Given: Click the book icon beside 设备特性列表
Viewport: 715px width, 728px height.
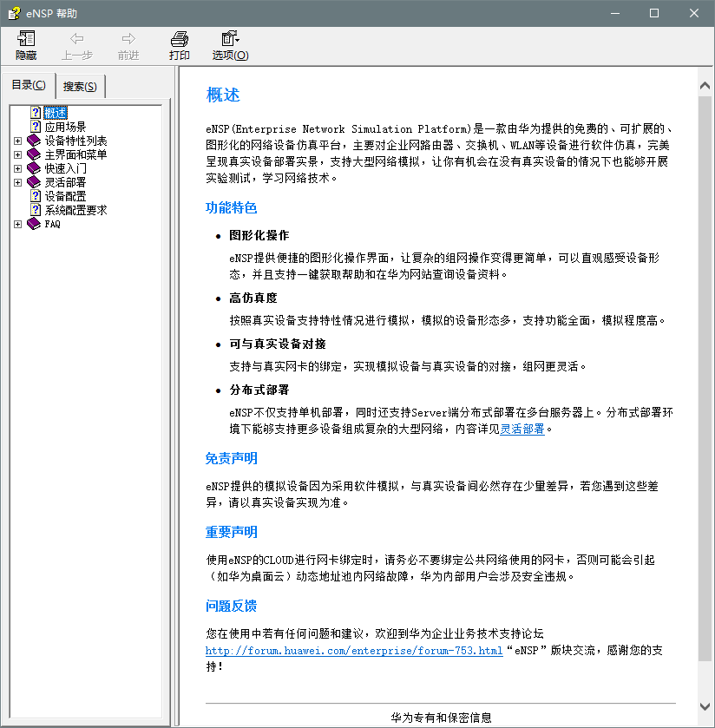Looking at the screenshot, I should tap(34, 141).
